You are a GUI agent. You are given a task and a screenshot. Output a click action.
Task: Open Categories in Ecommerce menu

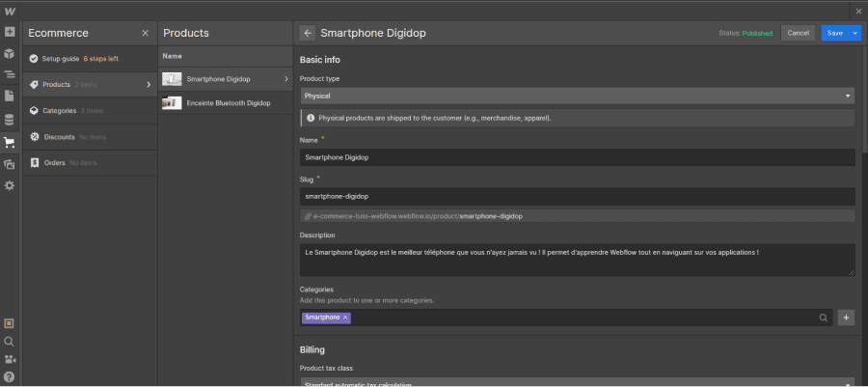(x=91, y=111)
